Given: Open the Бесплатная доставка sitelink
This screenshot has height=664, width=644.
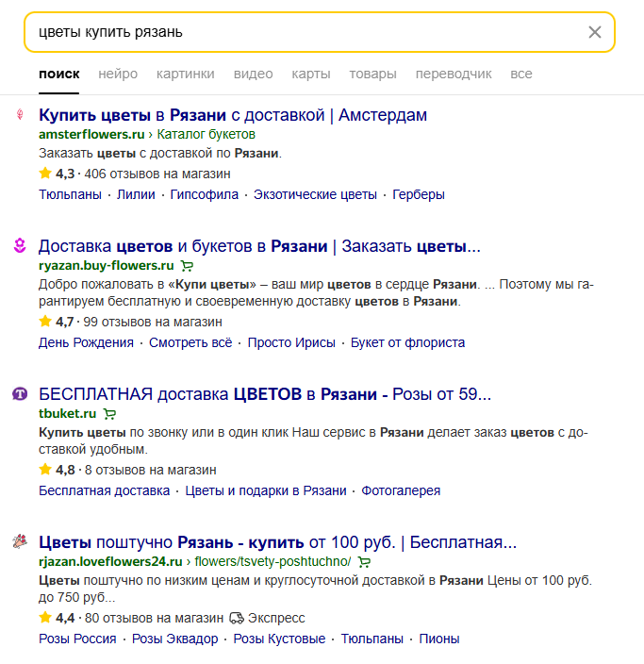Looking at the screenshot, I should 104,490.
